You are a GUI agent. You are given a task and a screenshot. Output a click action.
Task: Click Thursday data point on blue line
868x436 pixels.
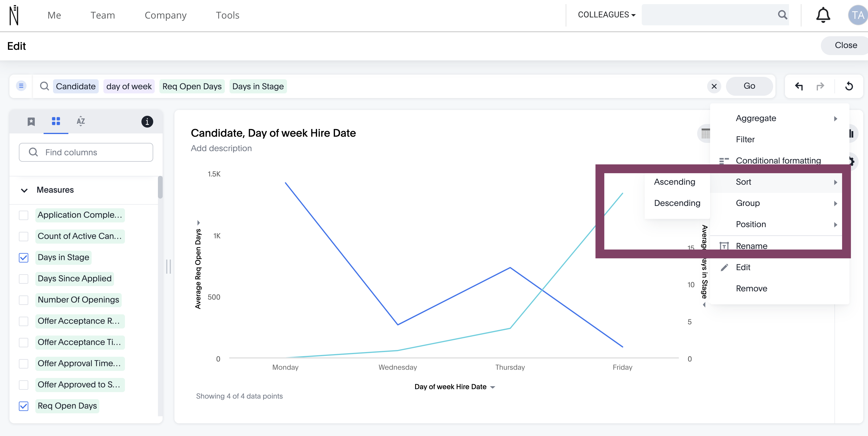510,267
